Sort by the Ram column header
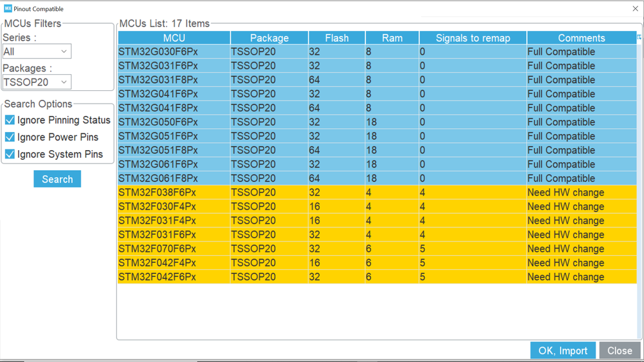644x362 pixels. coord(392,38)
